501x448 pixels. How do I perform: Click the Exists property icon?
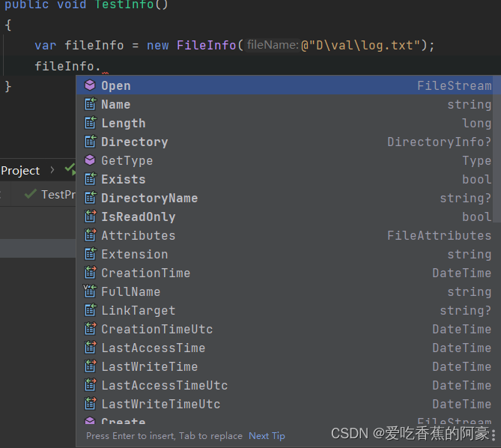tap(90, 178)
